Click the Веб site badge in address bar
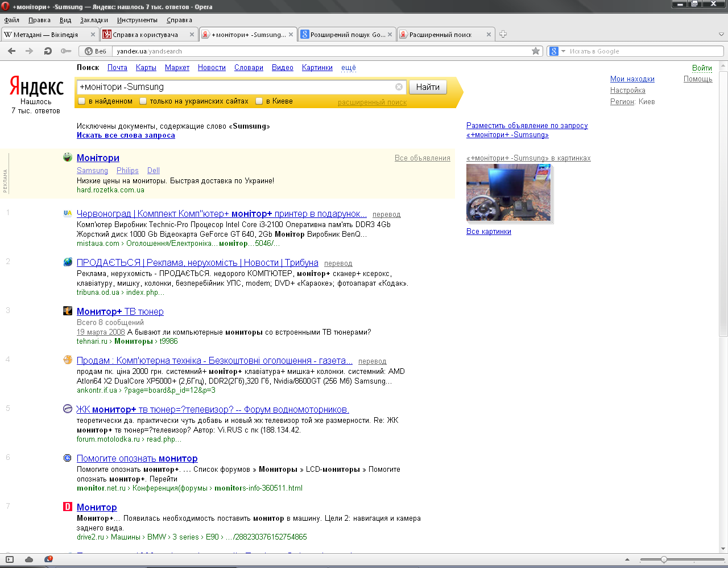The width and height of the screenshot is (728, 568). (x=96, y=51)
